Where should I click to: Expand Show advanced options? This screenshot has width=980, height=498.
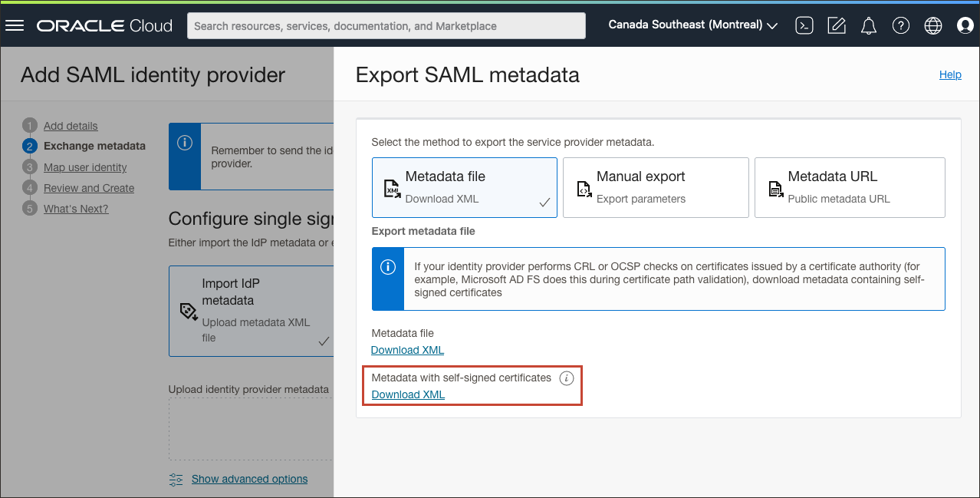(249, 478)
